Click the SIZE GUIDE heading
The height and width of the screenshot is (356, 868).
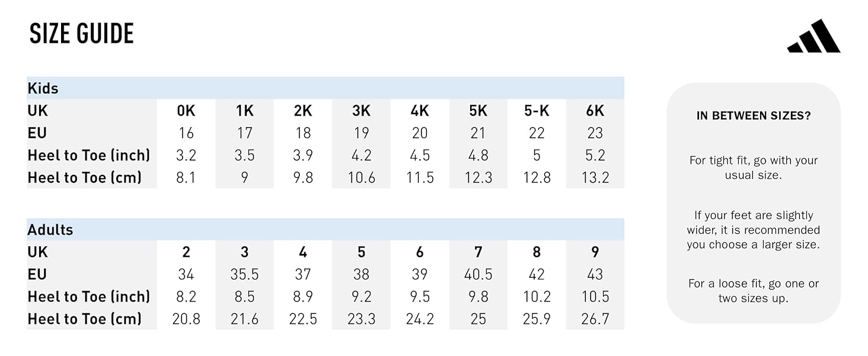pos(82,34)
